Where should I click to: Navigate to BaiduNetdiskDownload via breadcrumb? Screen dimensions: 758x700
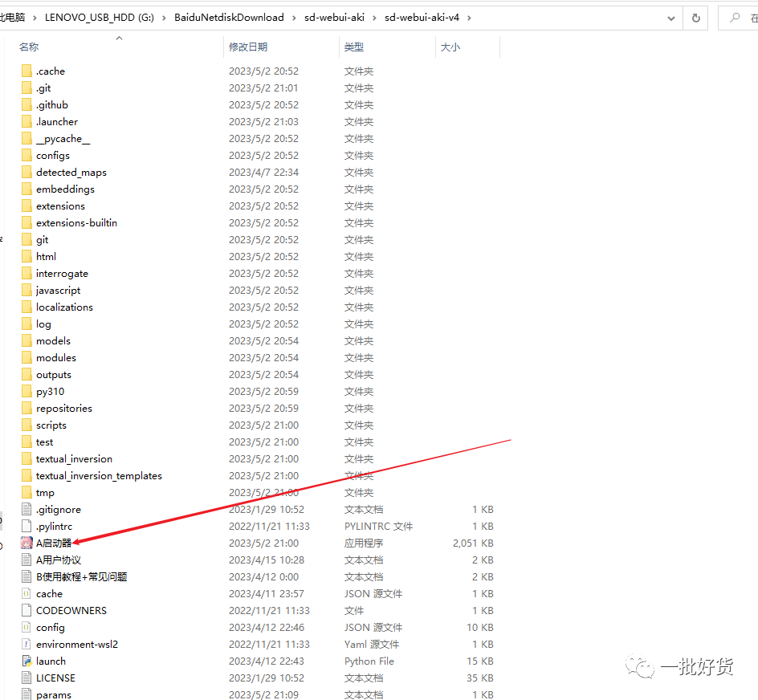pos(230,14)
